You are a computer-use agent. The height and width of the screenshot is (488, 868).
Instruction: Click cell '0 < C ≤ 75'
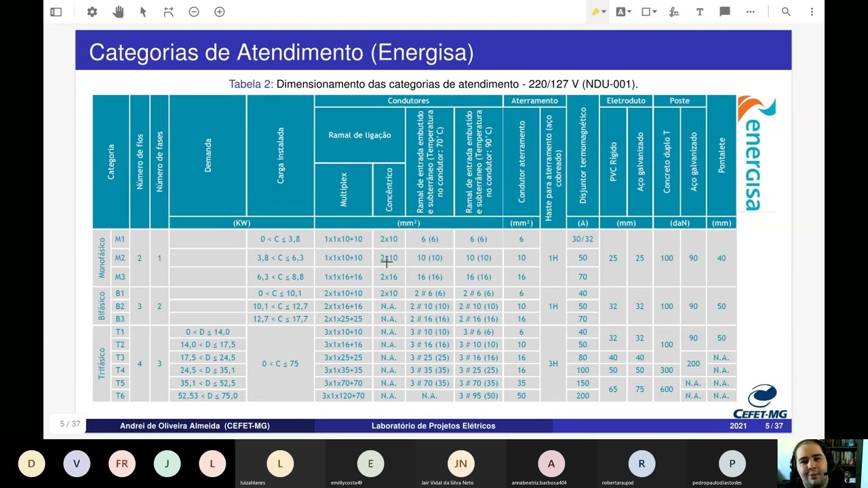(x=280, y=364)
